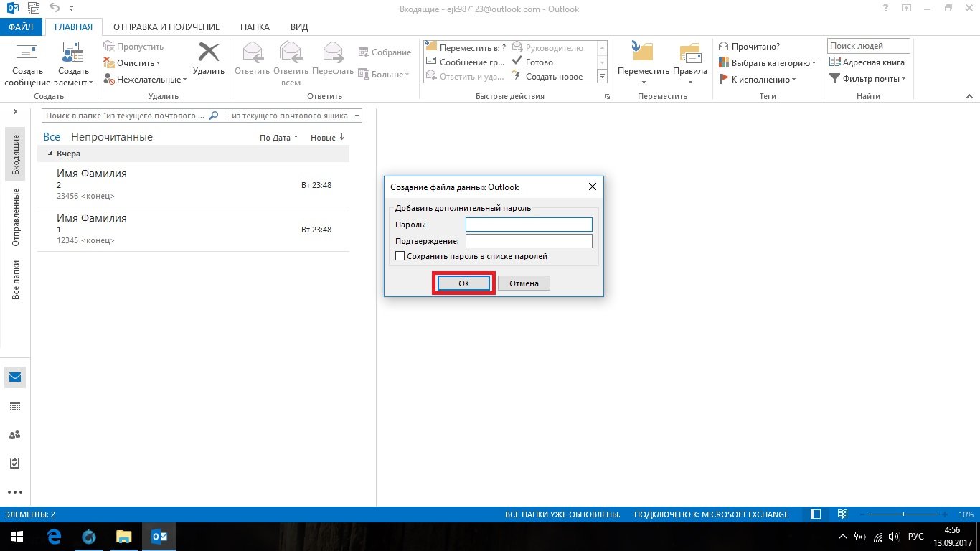The image size is (980, 551).
Task: Click the People navigation icon
Action: coord(15,435)
